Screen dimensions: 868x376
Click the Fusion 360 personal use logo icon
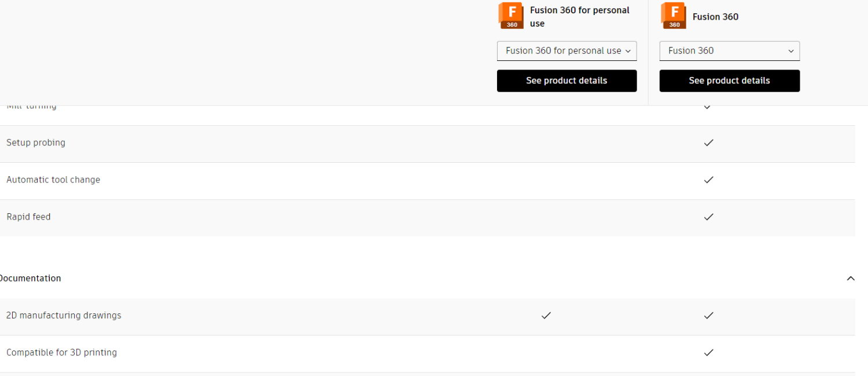point(511,16)
